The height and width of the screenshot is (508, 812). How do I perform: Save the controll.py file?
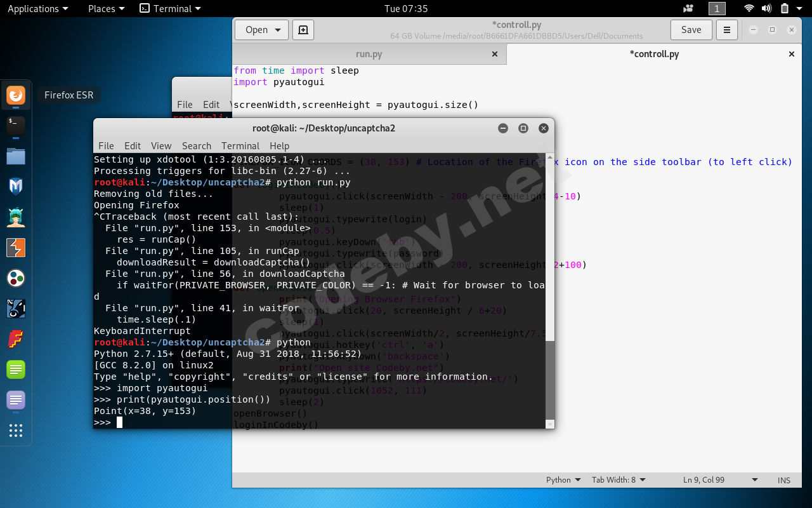[691, 29]
